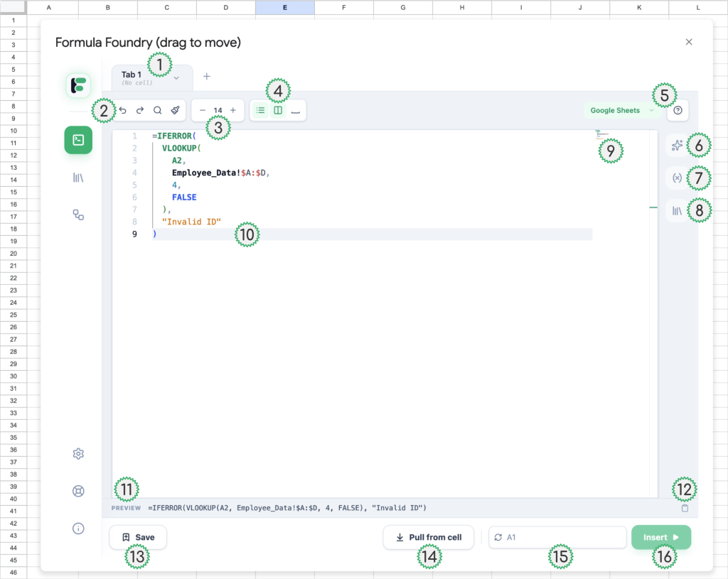This screenshot has height=579, width=728.
Task: Open search with the magnifier icon
Action: tap(158, 110)
